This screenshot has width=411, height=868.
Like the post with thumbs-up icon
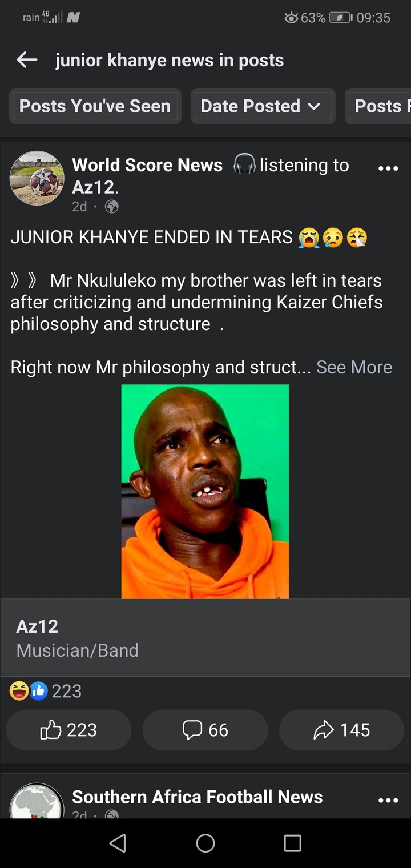coord(68,730)
